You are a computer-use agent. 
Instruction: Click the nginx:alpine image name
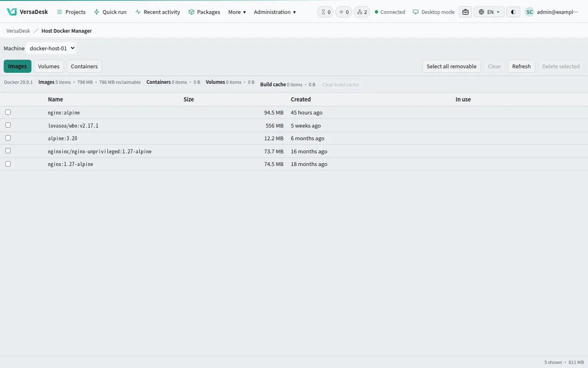coord(64,113)
